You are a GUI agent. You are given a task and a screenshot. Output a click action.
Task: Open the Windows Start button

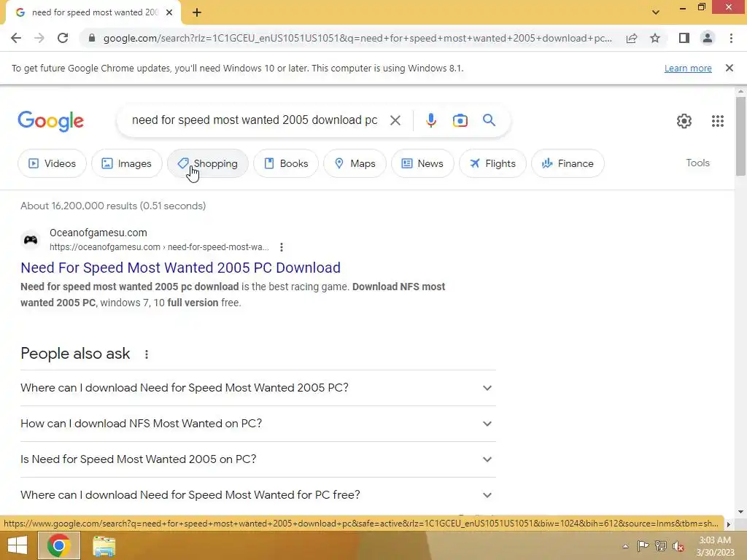point(18,545)
